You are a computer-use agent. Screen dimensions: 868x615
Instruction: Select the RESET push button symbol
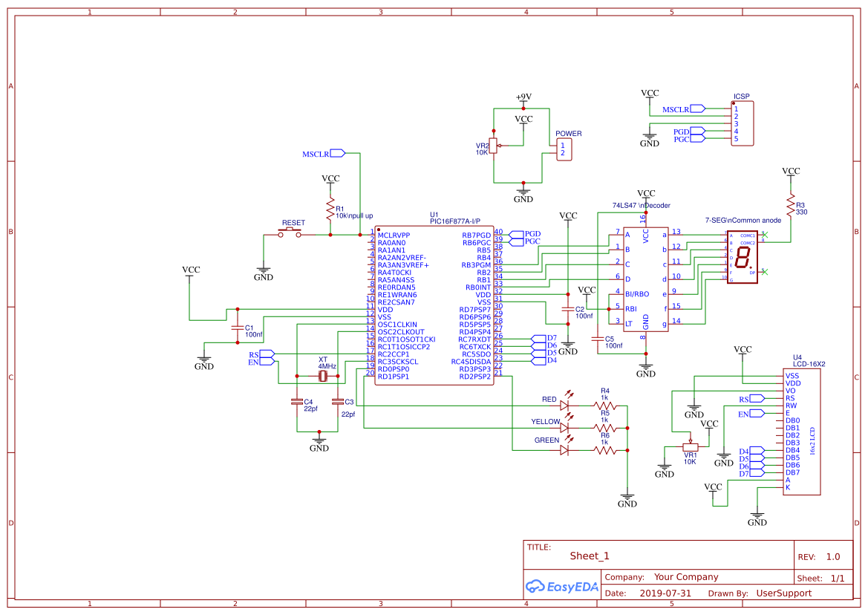pyautogui.click(x=290, y=232)
